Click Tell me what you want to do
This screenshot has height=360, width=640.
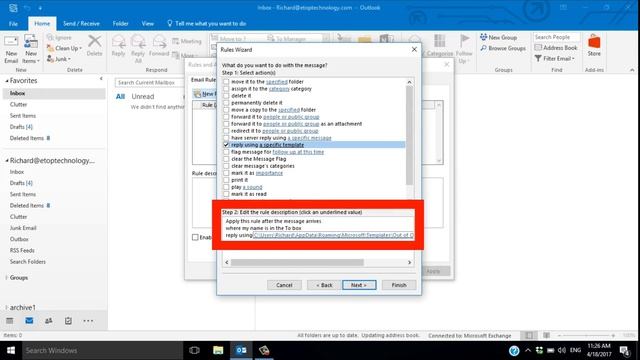207,24
